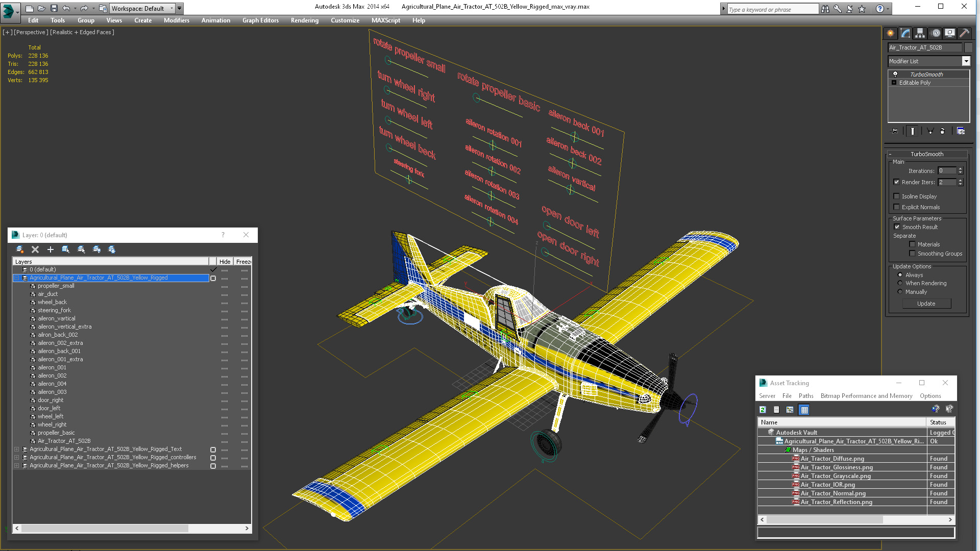The width and height of the screenshot is (980, 551).
Task: Click Delete Layer X icon in Layer dialog
Action: click(x=35, y=249)
